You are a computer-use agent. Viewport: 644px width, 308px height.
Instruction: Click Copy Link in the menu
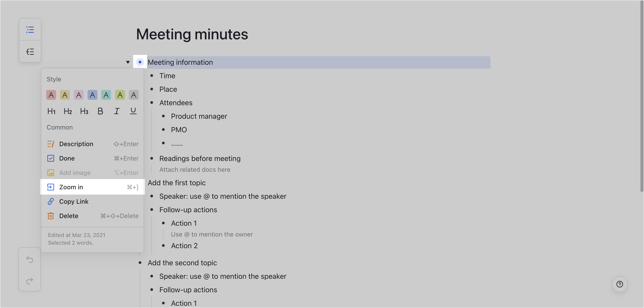click(x=74, y=201)
